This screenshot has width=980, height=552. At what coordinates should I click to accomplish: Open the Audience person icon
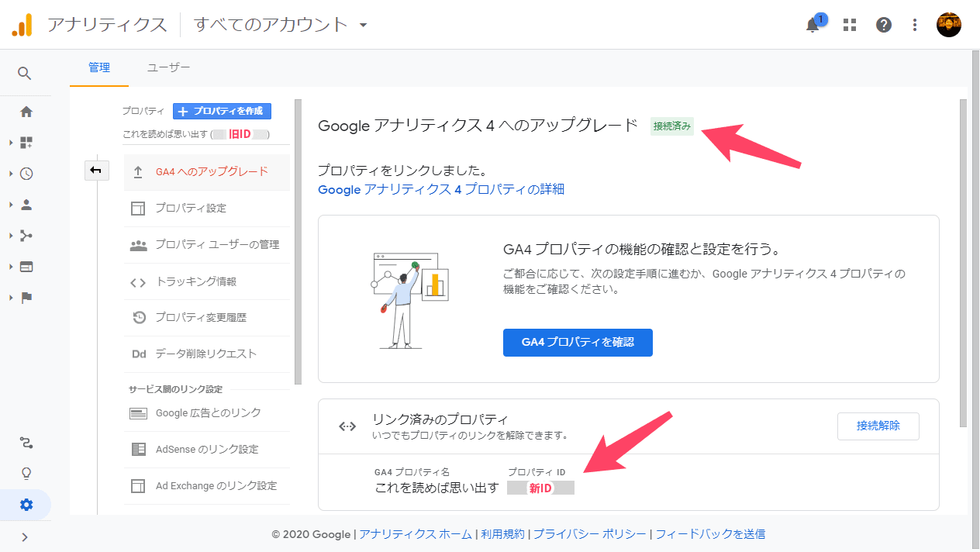click(26, 205)
